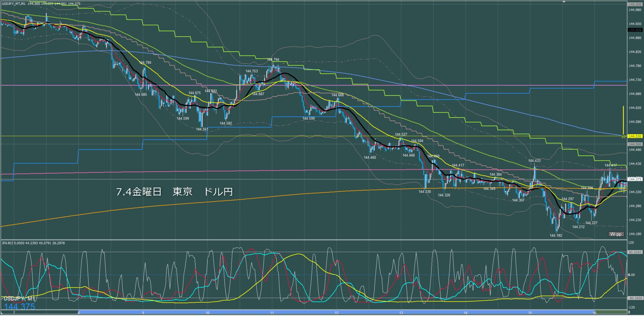Image resolution: width=644 pixels, height=316 pixels.
Task: Click the blue session bar on time axis
Action: (x=336, y=312)
